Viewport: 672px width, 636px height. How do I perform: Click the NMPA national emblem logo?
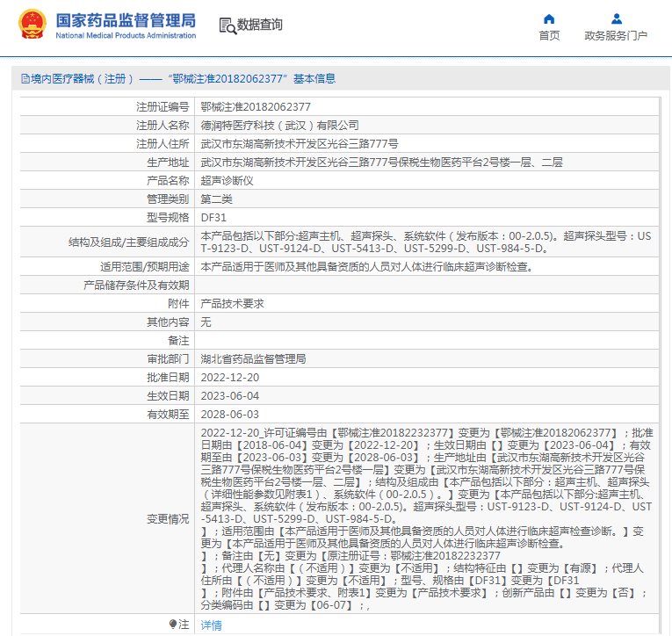[x=33, y=25]
